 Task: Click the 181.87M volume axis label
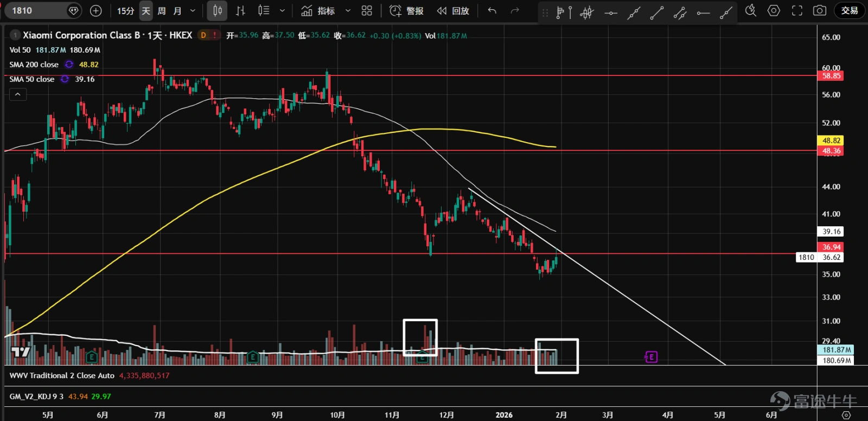(836, 350)
